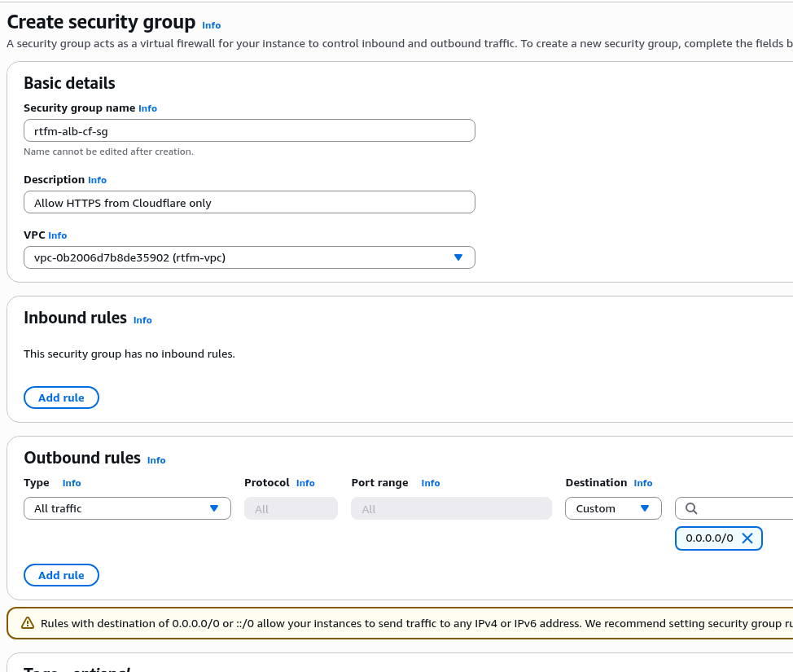
Task: Open the Outbound rules Info link
Action: (156, 460)
